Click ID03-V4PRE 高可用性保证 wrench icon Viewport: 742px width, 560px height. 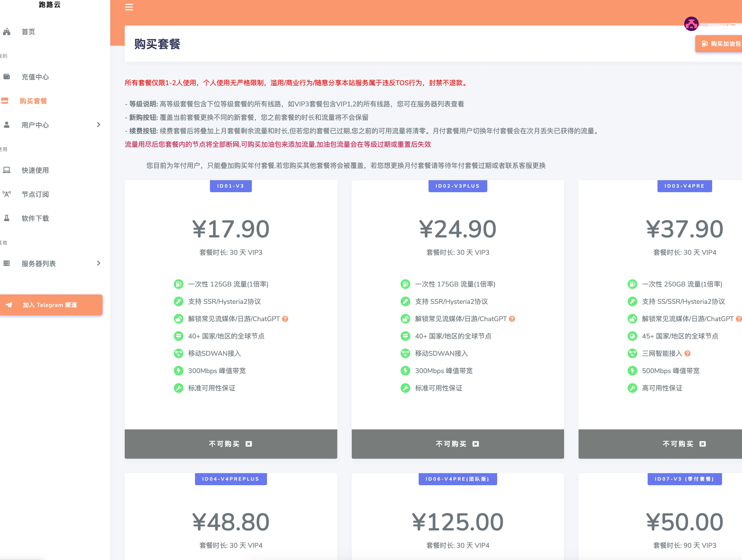(632, 388)
